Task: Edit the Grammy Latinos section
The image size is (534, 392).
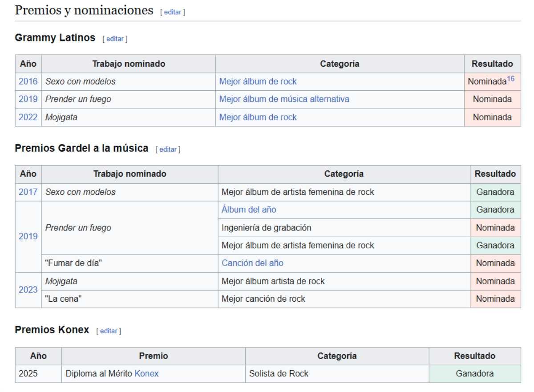Action: pyautogui.click(x=114, y=39)
